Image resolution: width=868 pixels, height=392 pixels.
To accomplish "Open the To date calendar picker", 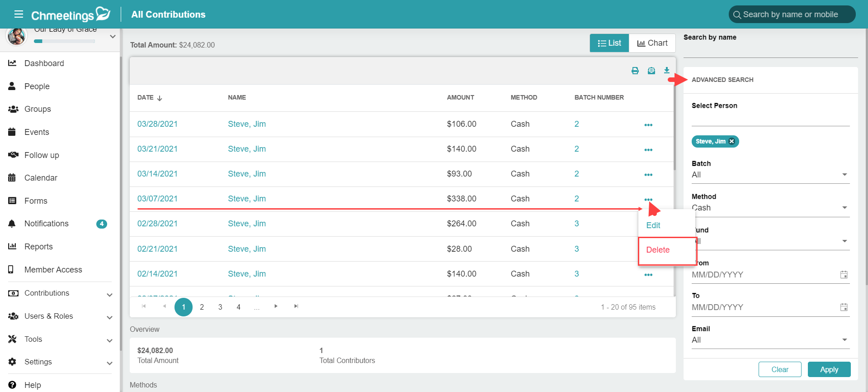I will pyautogui.click(x=844, y=307).
